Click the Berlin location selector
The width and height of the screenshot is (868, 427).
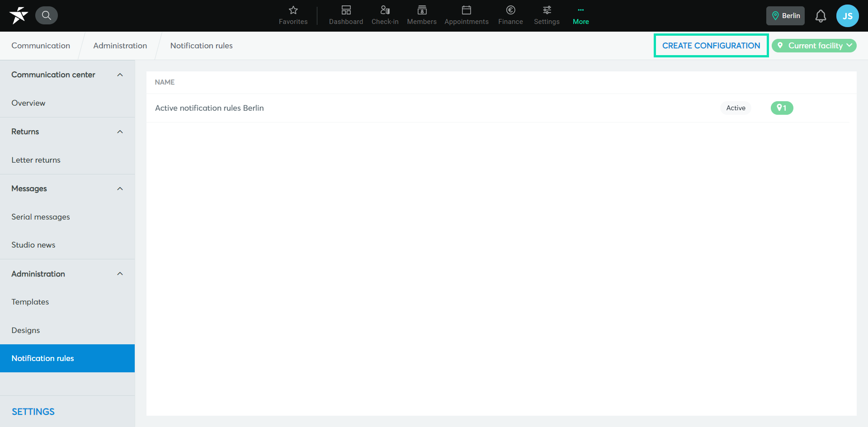tap(785, 16)
